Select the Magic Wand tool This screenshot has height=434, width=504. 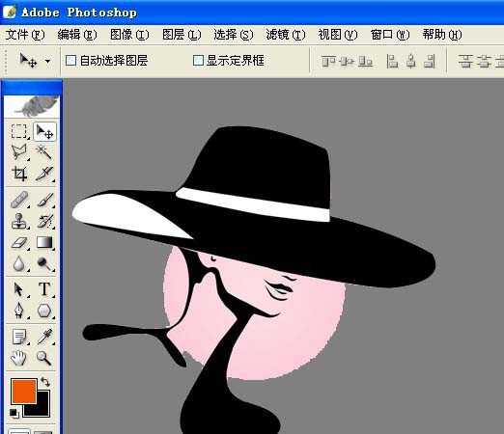(44, 151)
